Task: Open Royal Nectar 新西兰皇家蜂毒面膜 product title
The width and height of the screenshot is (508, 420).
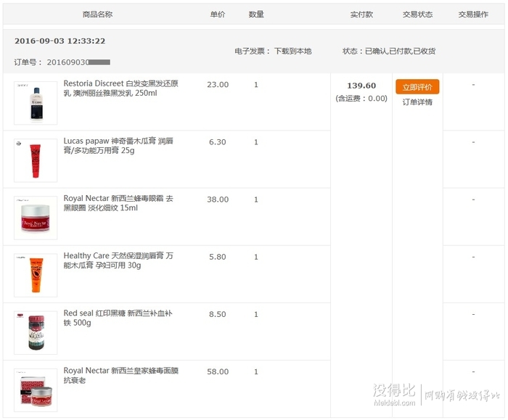Action: tap(121, 375)
